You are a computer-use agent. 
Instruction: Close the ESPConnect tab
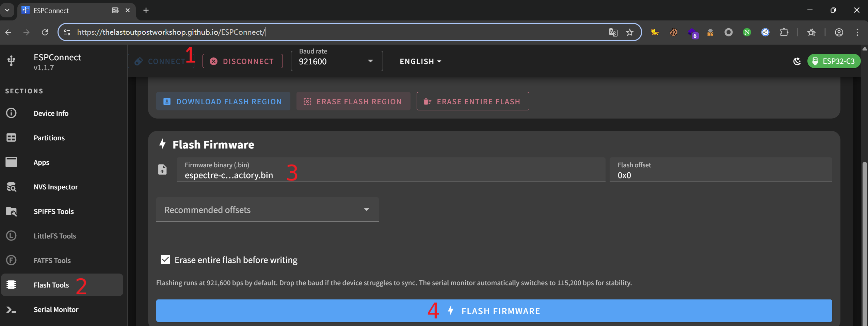pyautogui.click(x=128, y=10)
